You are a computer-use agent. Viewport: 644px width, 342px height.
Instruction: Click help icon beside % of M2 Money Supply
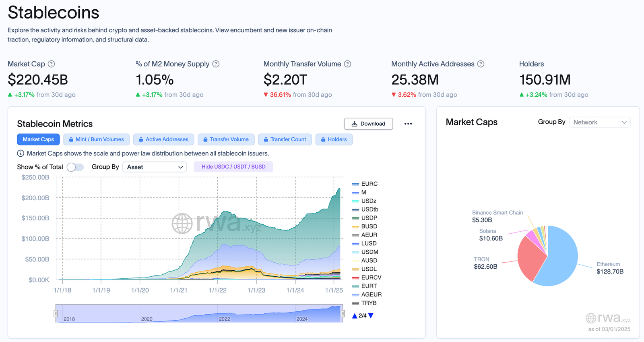(216, 64)
